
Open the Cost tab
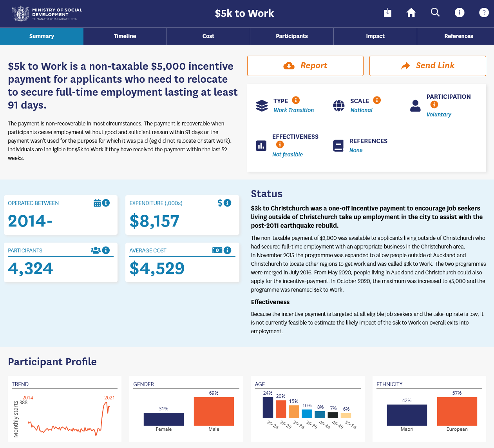208,36
